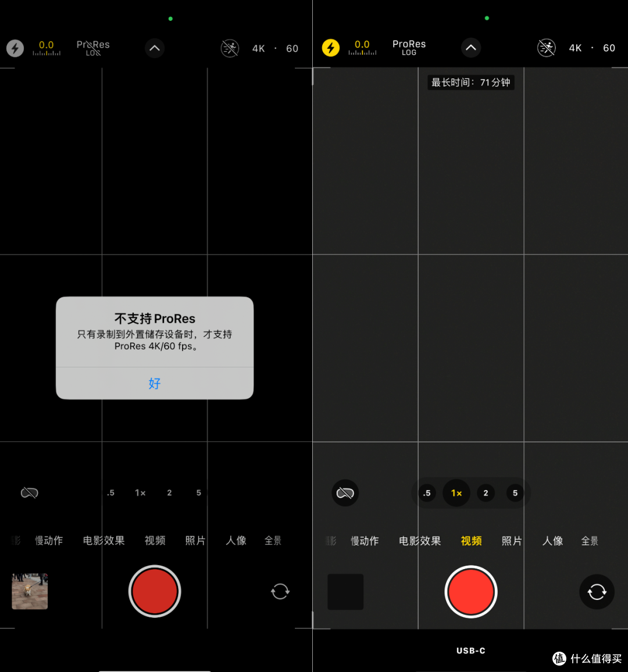628x672 pixels.
Task: Change 4K resolution in left screen
Action: [x=259, y=48]
